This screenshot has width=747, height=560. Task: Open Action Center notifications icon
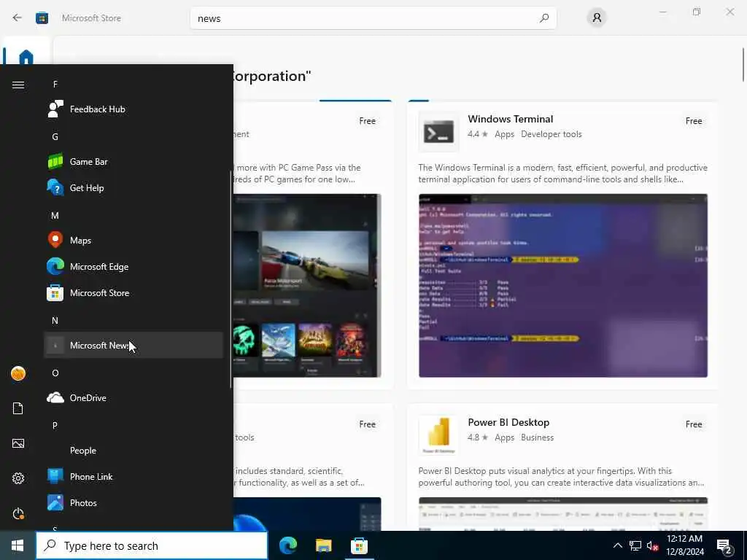(724, 545)
